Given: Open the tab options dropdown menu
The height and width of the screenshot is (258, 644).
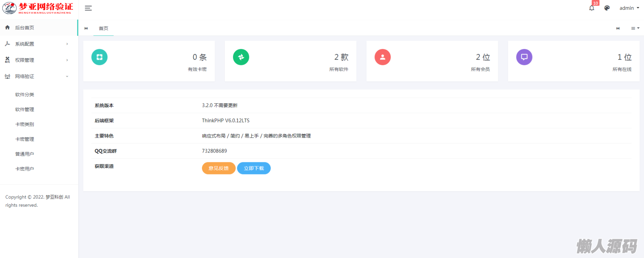Looking at the screenshot, I should click(x=635, y=28).
